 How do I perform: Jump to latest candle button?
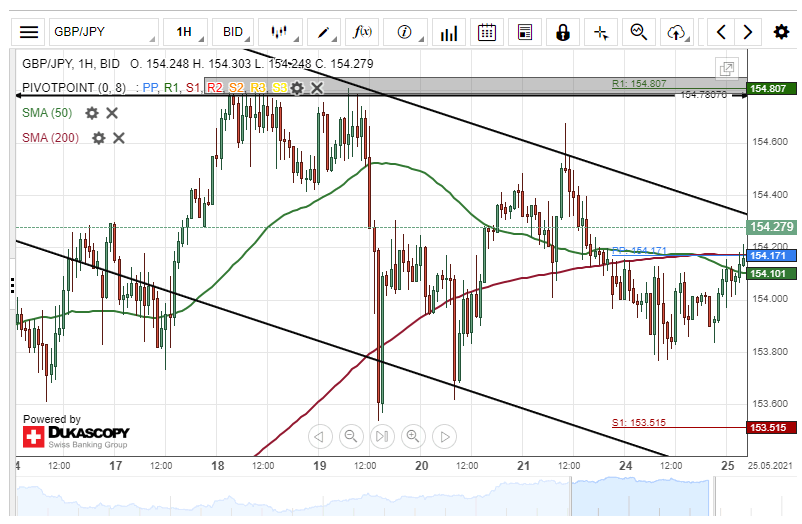tap(382, 436)
